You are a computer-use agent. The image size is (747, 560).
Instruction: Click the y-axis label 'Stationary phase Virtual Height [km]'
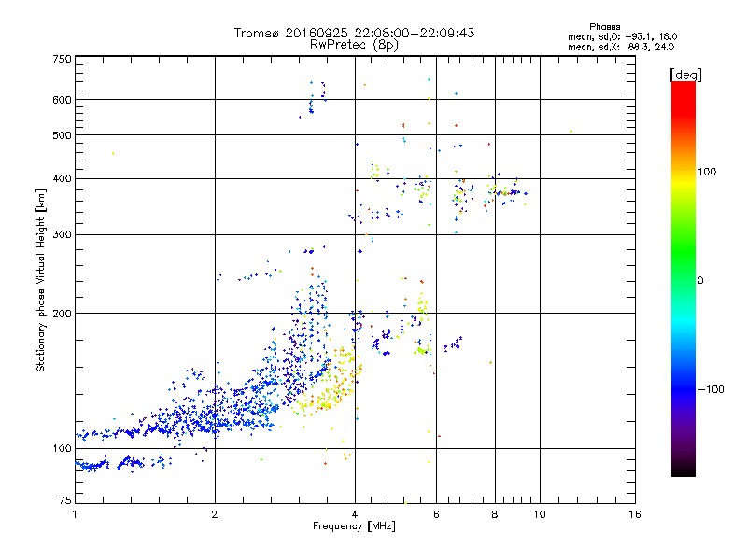click(x=41, y=281)
